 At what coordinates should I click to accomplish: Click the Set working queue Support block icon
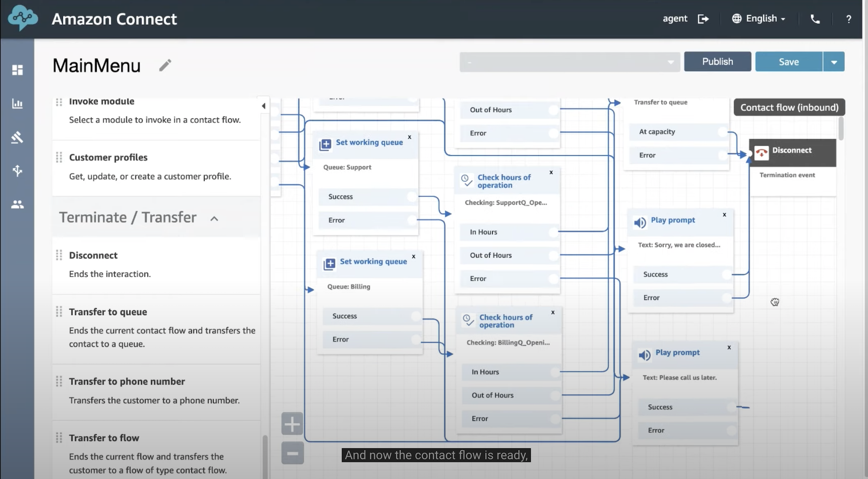click(325, 144)
